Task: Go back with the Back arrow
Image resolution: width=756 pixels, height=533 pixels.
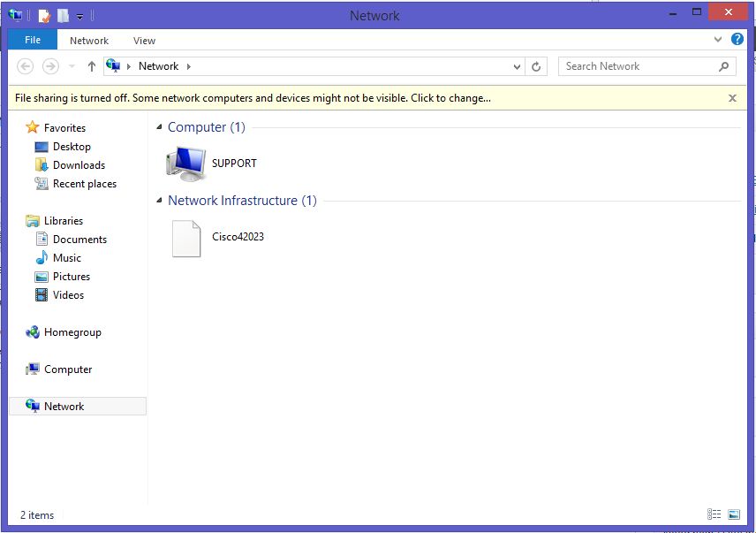Action: tap(25, 66)
